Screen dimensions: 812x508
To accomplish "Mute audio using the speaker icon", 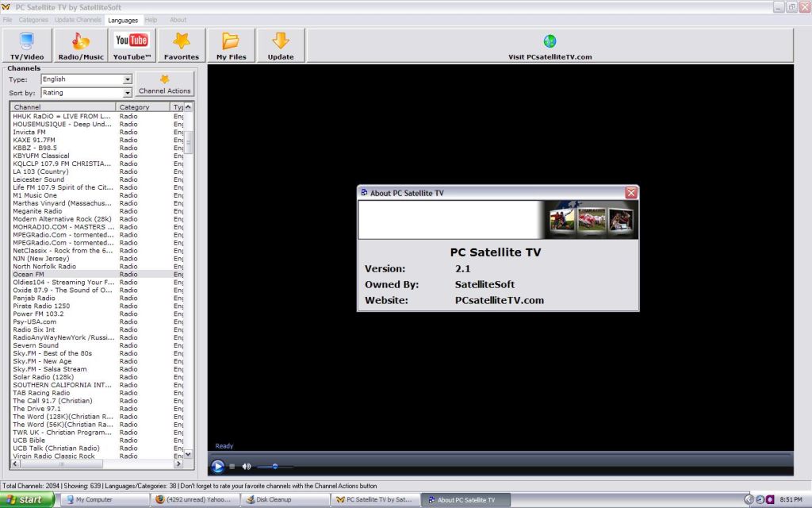I will coord(247,467).
